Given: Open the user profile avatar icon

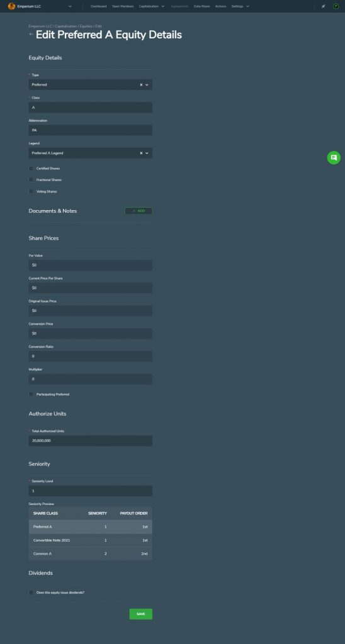Looking at the screenshot, I should (336, 6).
